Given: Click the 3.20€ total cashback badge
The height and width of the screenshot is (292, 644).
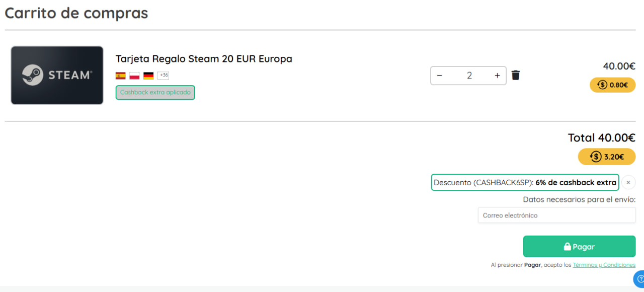Looking at the screenshot, I should [606, 157].
